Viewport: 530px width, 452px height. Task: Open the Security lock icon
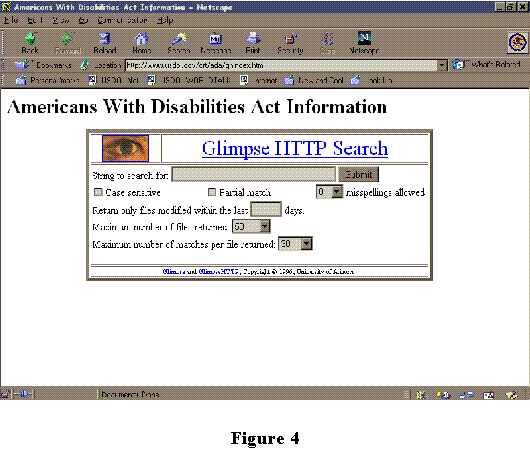(290, 39)
